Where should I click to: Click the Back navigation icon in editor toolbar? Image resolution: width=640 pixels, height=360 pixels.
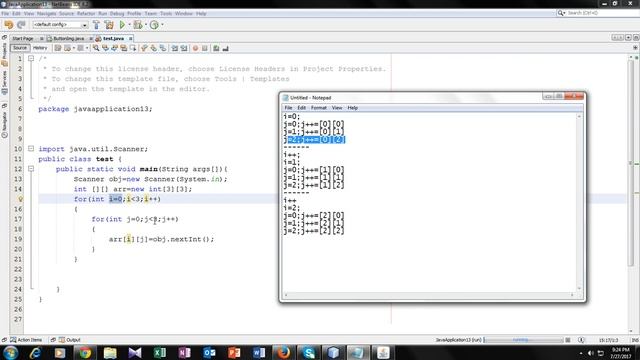pyautogui.click(x=67, y=48)
